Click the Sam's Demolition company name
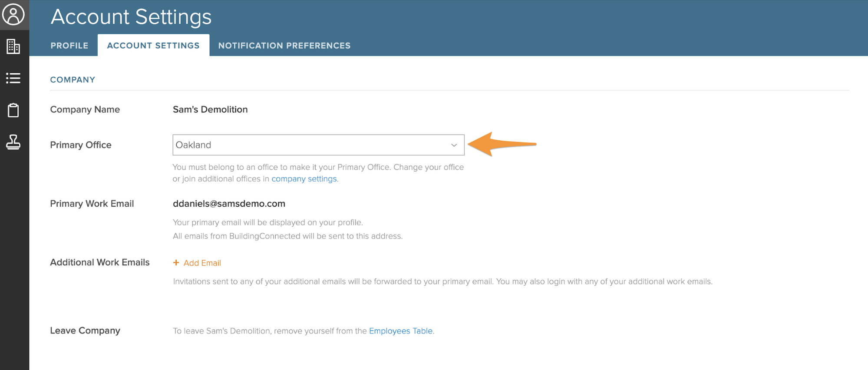Viewport: 868px width, 370px height. click(210, 109)
